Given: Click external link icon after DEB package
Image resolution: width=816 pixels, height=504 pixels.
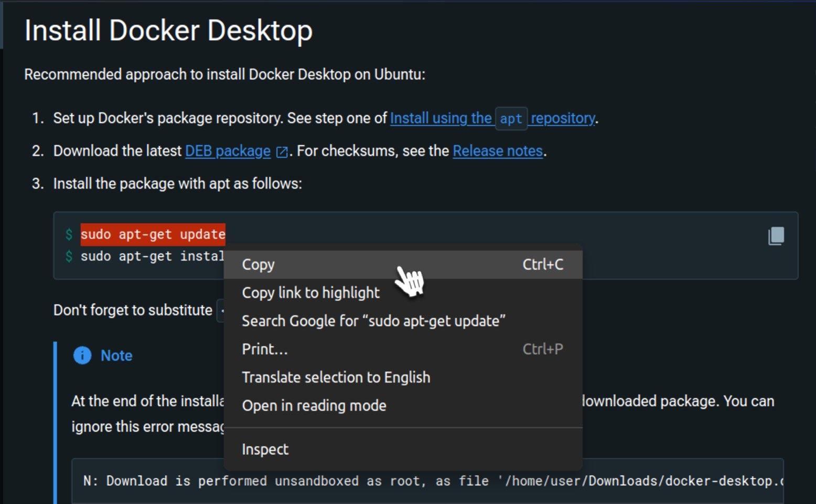Looking at the screenshot, I should click(x=282, y=152).
